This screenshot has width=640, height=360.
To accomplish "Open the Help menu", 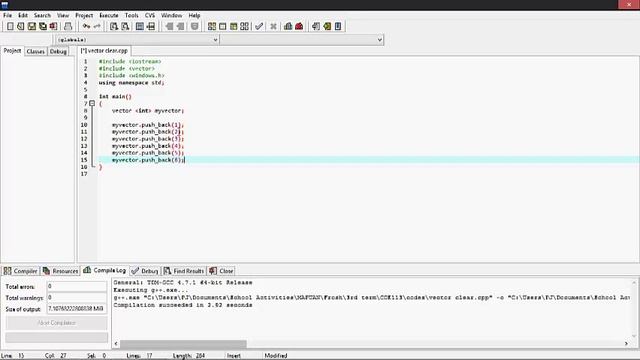I will 194,15.
